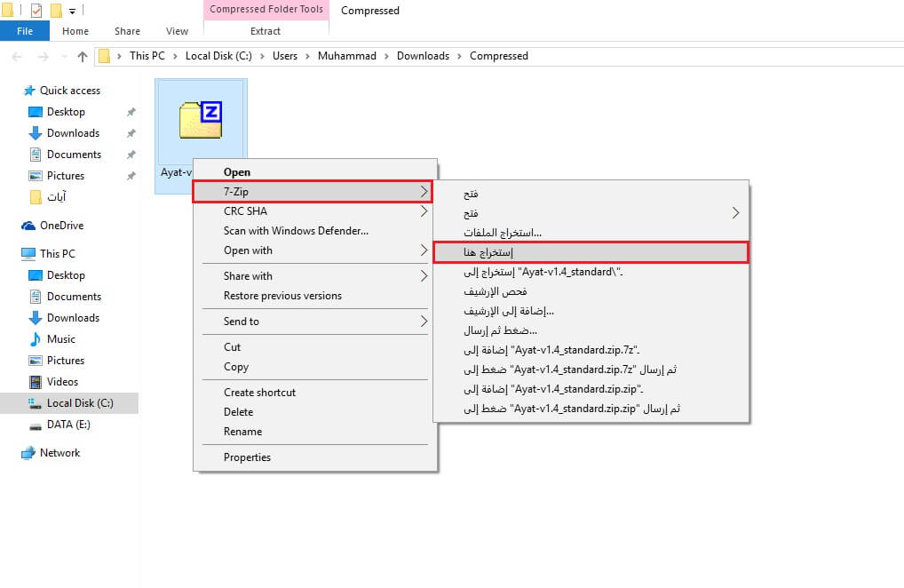Select add to "Ayat-v1.4_standard.zip.7z" option
The height and width of the screenshot is (588, 904).
click(x=591, y=351)
